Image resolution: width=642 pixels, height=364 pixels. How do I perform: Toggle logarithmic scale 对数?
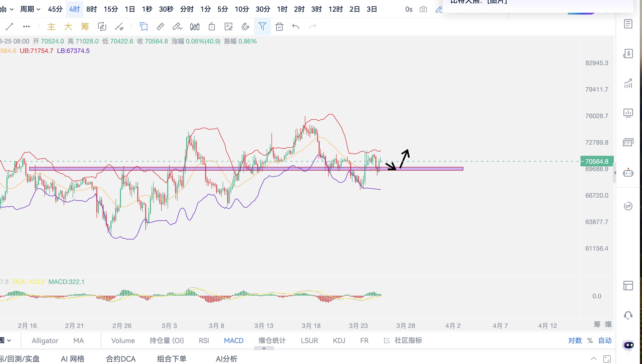(x=575, y=340)
